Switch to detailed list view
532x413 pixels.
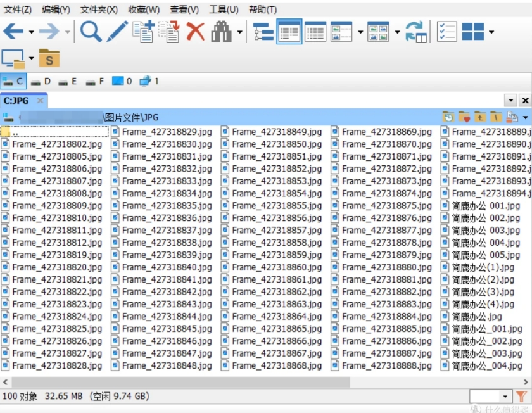(315, 32)
